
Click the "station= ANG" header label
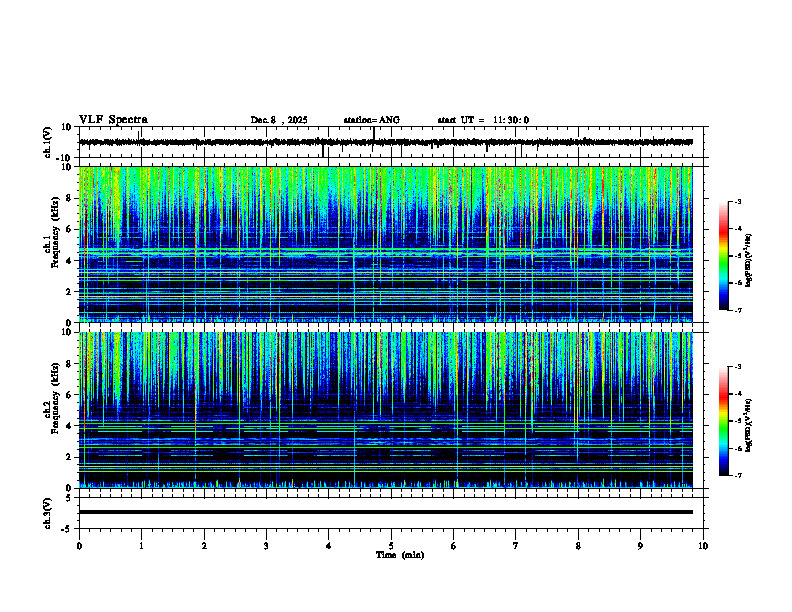tap(372, 120)
